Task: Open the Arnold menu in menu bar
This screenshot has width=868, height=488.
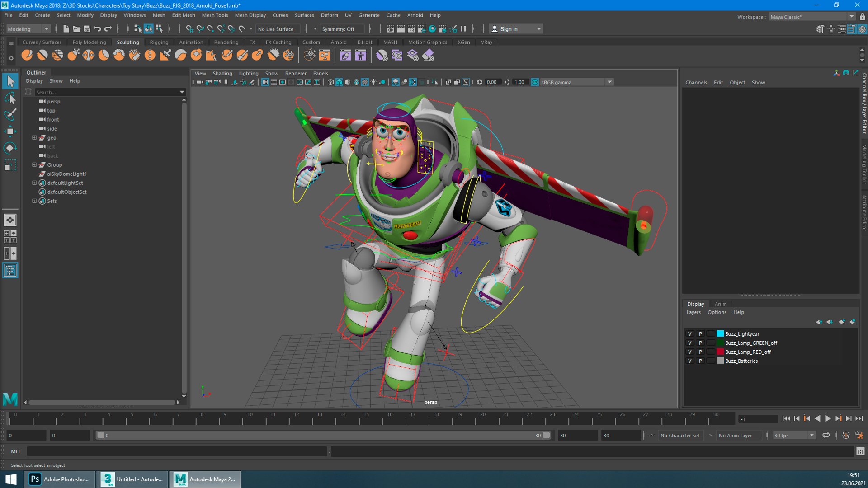Action: 415,15
